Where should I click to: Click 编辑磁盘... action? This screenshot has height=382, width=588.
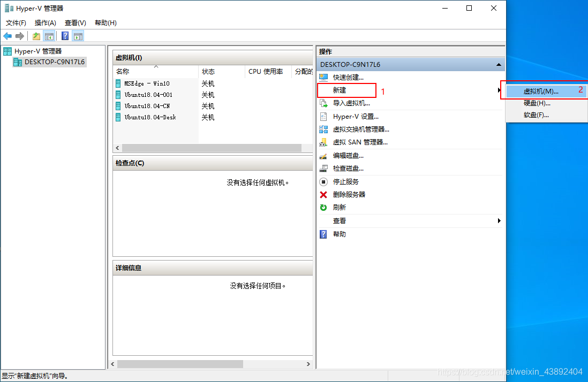point(348,155)
